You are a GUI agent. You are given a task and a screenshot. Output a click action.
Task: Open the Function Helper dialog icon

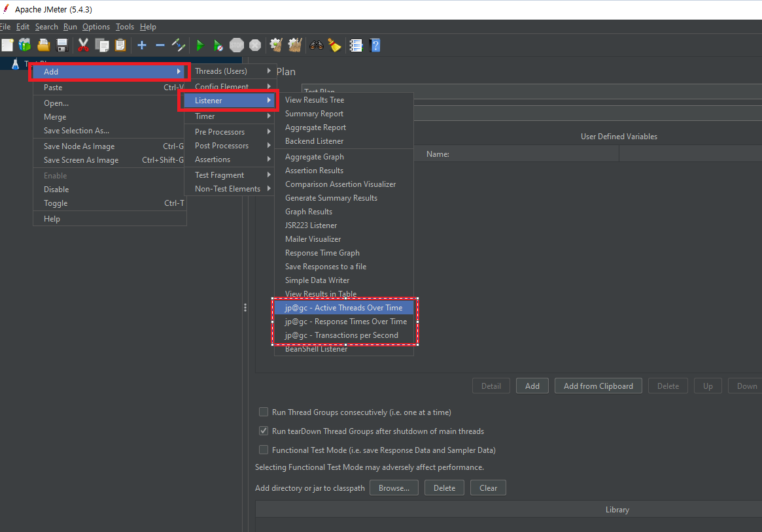pos(356,45)
